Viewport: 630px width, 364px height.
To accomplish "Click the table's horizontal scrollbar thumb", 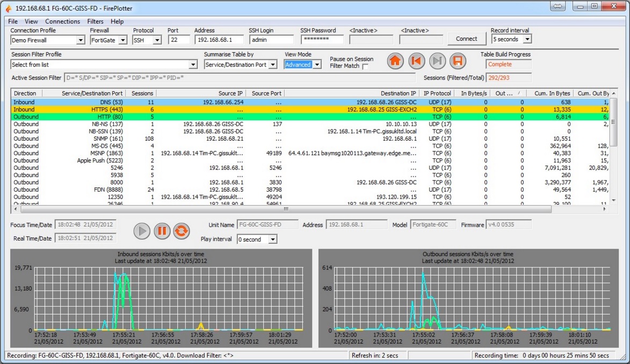I will [x=285, y=209].
